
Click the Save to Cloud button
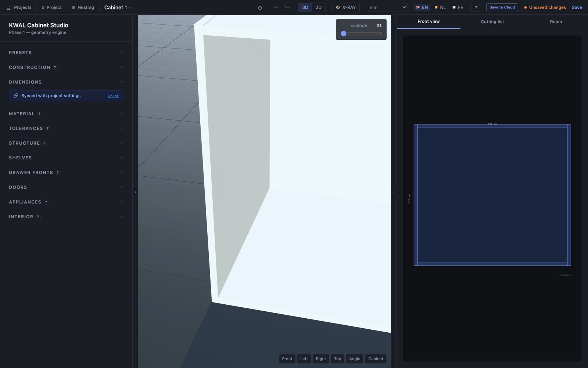click(502, 7)
